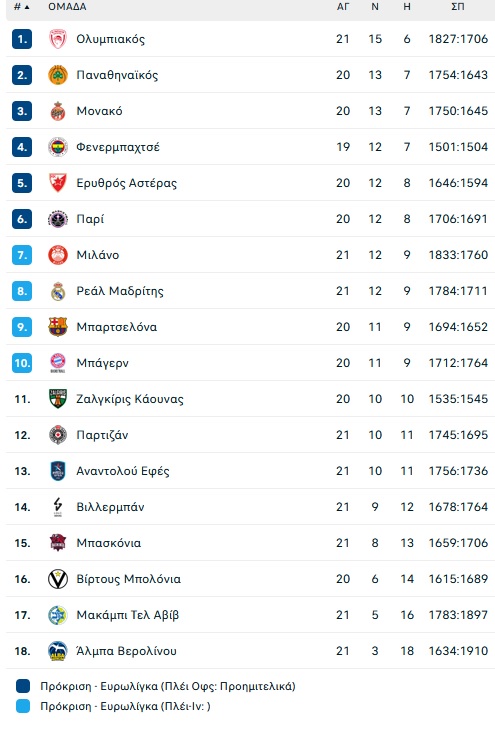Click the ΟΜΑΔΑ column header
Viewport: 495px width, 729px height.
(x=67, y=7)
